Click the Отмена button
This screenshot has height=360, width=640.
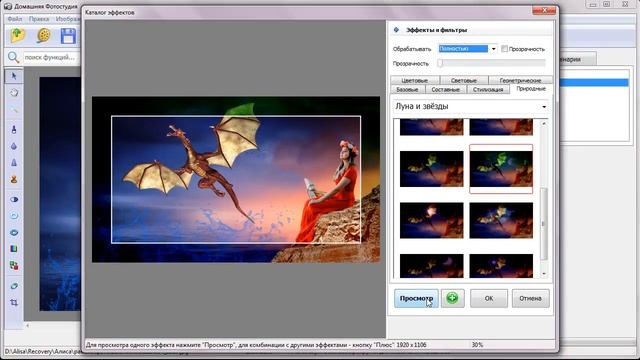[530, 298]
